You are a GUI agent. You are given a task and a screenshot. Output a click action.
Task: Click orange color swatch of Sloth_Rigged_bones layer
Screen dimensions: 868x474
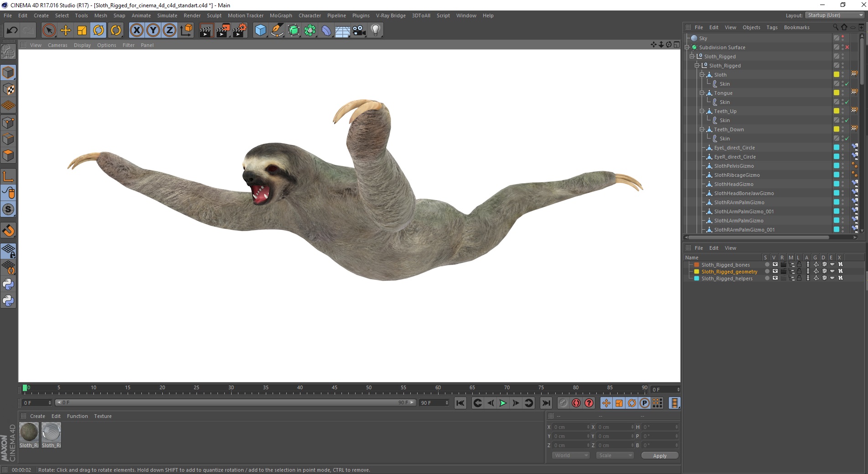[697, 264]
